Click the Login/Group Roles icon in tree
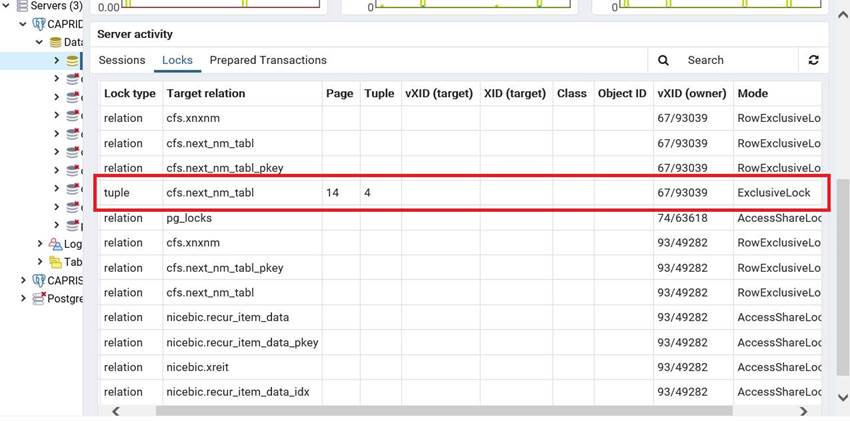 [x=55, y=244]
